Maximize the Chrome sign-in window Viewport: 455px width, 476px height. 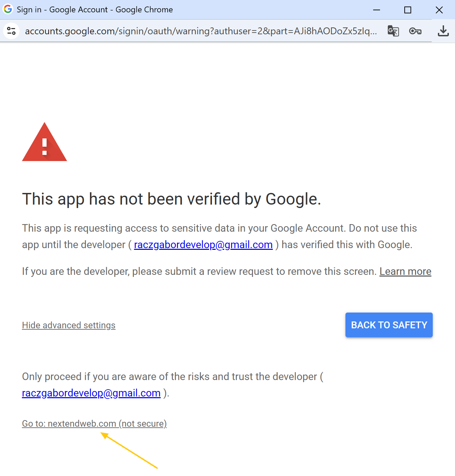coord(408,10)
